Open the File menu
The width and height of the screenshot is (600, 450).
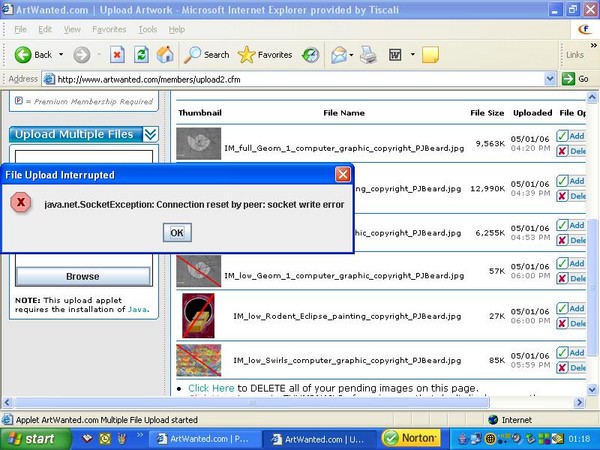tap(20, 29)
